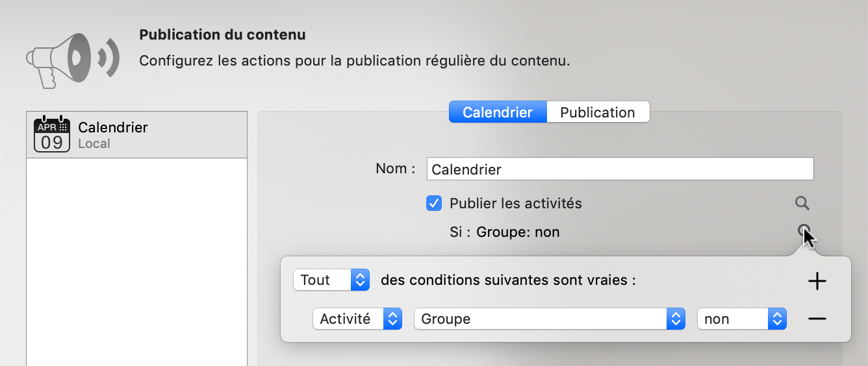Click the Publication du contenu heading
Viewport: 868px width, 366px height.
(x=222, y=34)
